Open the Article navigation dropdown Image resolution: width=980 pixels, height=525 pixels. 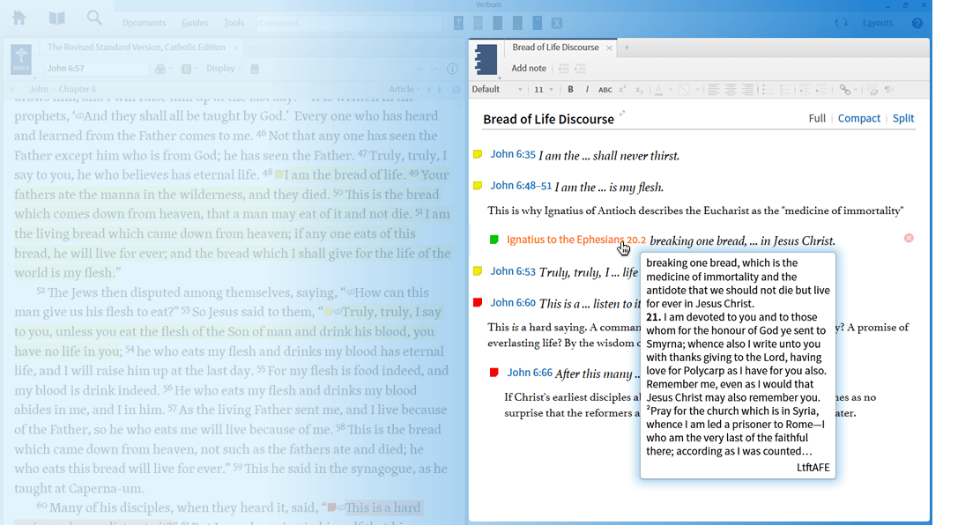405,89
